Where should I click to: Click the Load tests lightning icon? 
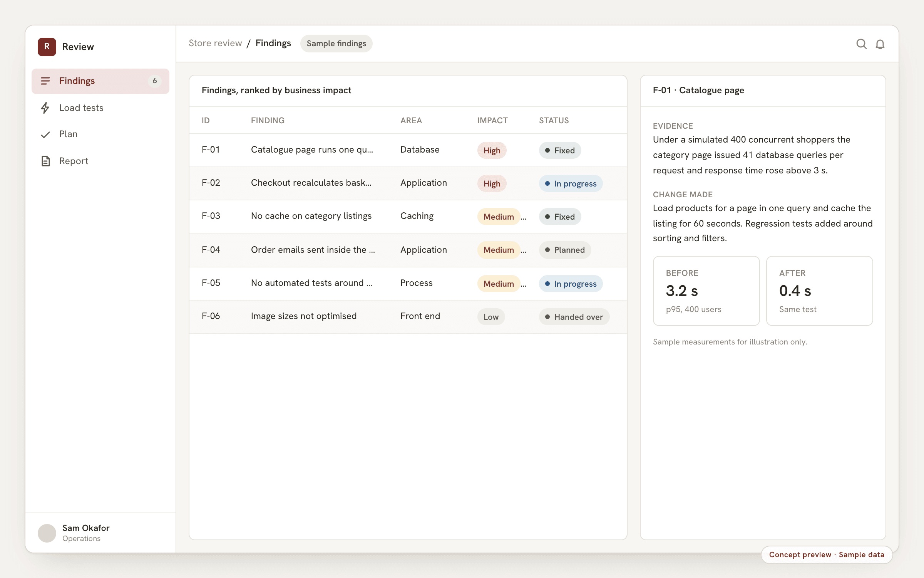click(45, 108)
